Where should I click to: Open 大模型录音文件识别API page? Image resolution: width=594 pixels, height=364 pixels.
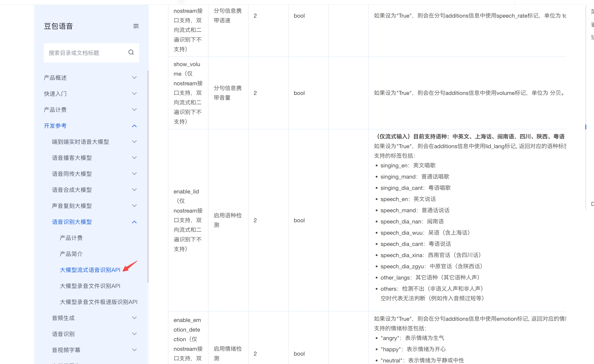(x=90, y=286)
